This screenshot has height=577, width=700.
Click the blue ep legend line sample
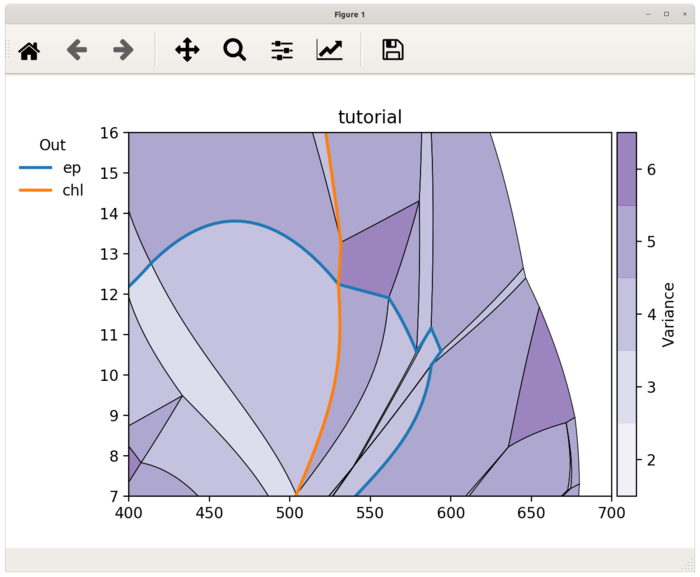35,167
